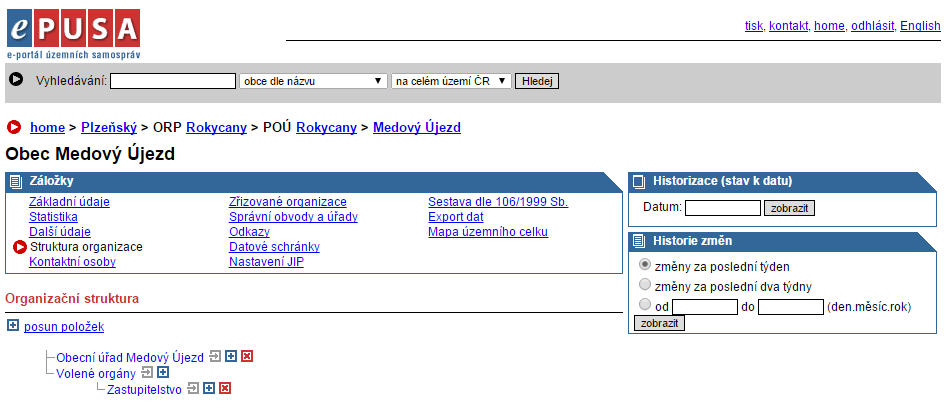
Task: Open the obce dle názvu dropdown
Action: pos(313,81)
